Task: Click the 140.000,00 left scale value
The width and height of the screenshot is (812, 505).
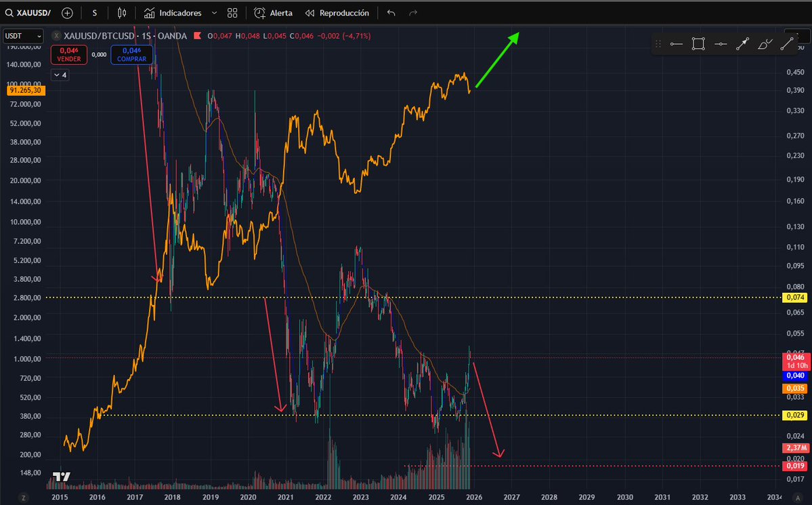Action: pos(24,65)
